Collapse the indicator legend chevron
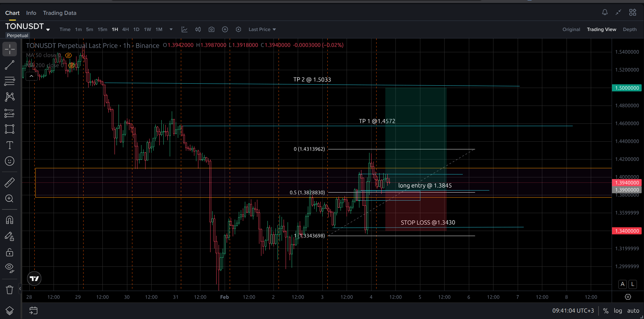Image resolution: width=644 pixels, height=319 pixels. pyautogui.click(x=31, y=76)
